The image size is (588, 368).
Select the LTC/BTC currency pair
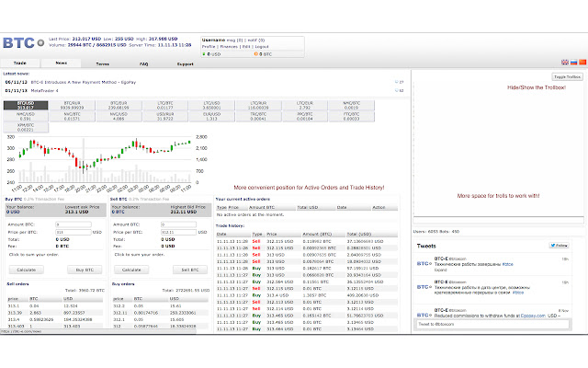(x=165, y=105)
